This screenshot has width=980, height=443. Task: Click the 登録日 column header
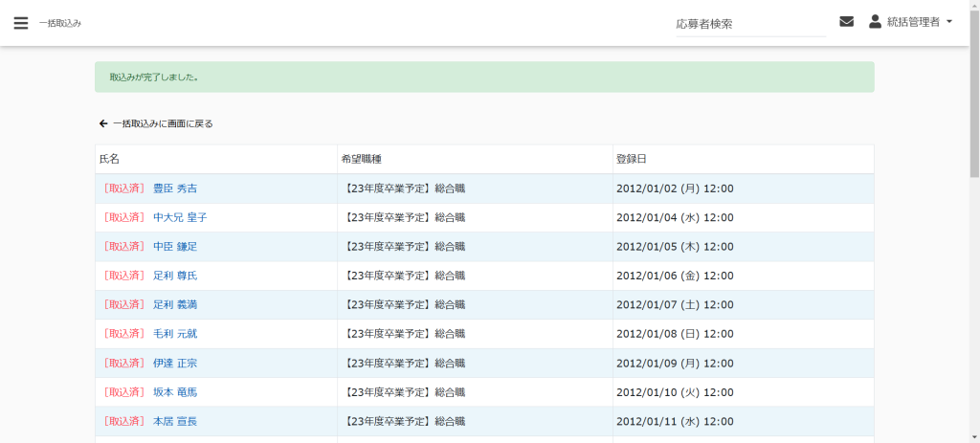click(632, 159)
